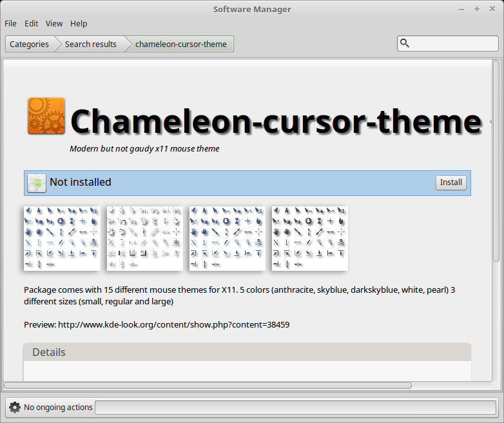Image resolution: width=504 pixels, height=423 pixels.
Task: Click the gear icon beside ongoing actions
Action: pyautogui.click(x=15, y=407)
